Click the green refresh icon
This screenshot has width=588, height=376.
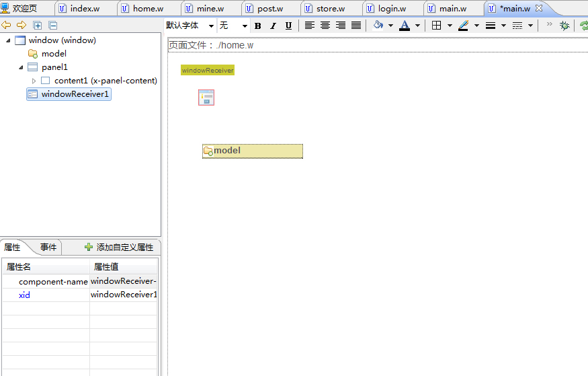(x=584, y=26)
